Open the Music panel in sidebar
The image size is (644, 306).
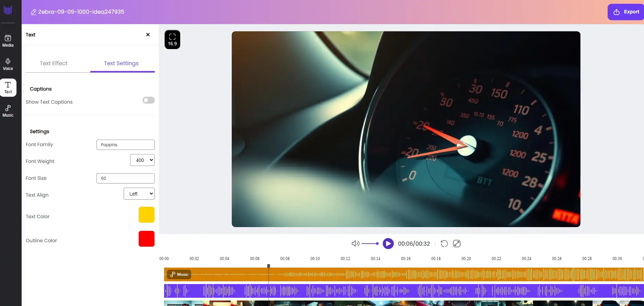click(8, 111)
